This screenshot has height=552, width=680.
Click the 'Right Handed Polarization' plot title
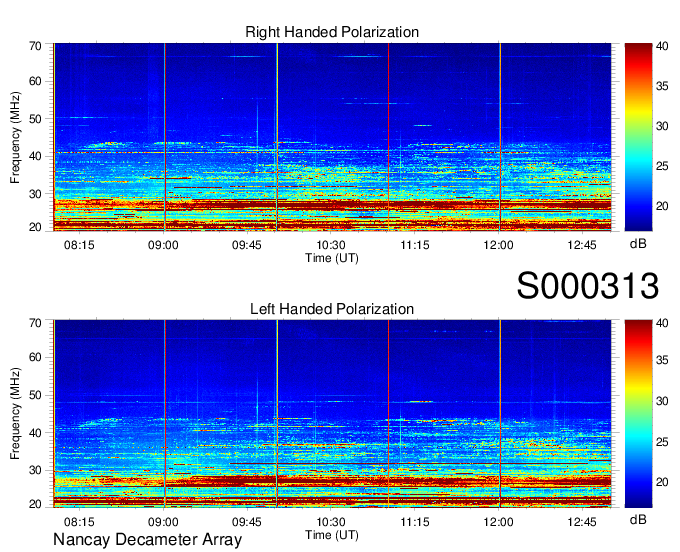tap(332, 32)
